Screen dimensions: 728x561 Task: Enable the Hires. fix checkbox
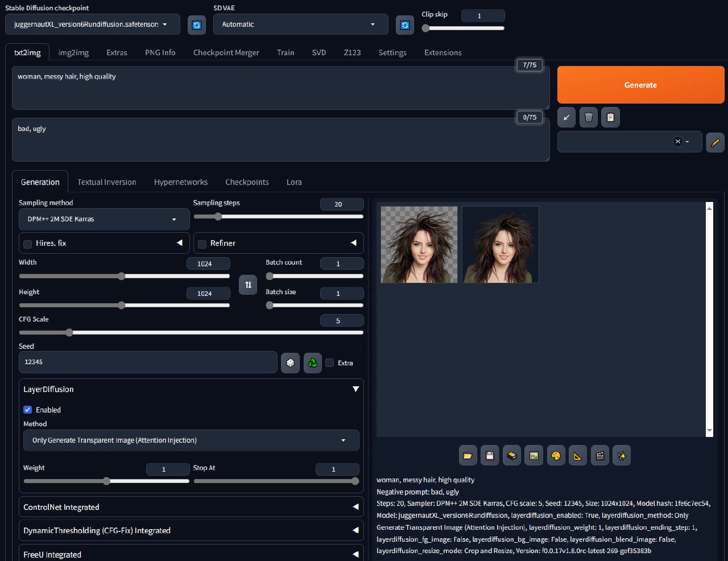[x=27, y=244]
